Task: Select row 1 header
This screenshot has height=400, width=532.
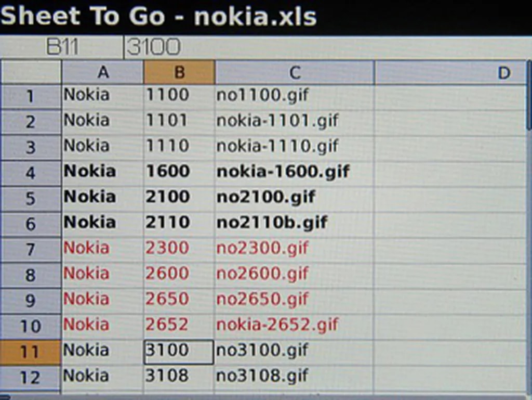Action: tap(31, 96)
